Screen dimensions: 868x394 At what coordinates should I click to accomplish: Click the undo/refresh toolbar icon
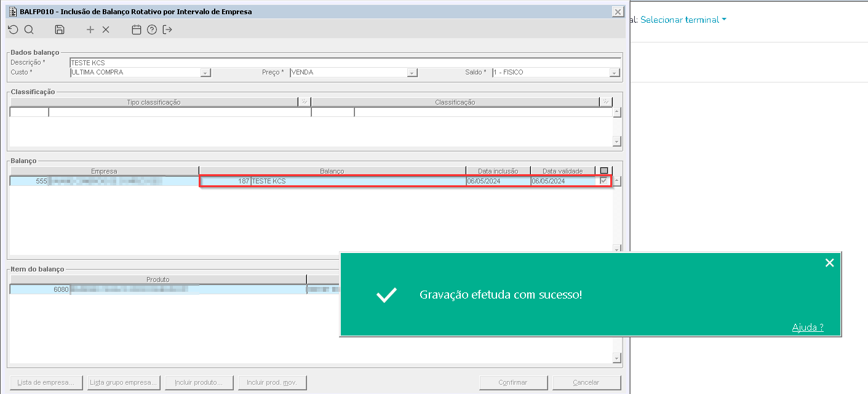coord(13,30)
